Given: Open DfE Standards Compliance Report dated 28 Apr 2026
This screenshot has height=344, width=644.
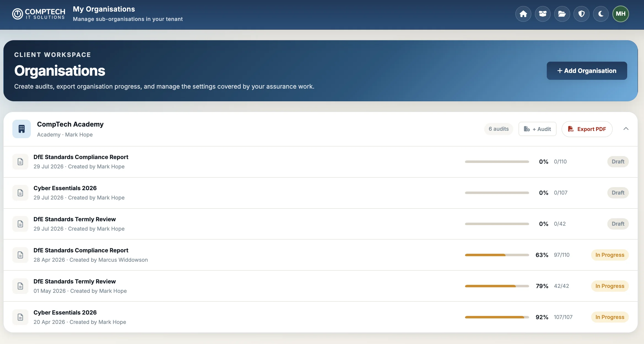Looking at the screenshot, I should pos(321,255).
